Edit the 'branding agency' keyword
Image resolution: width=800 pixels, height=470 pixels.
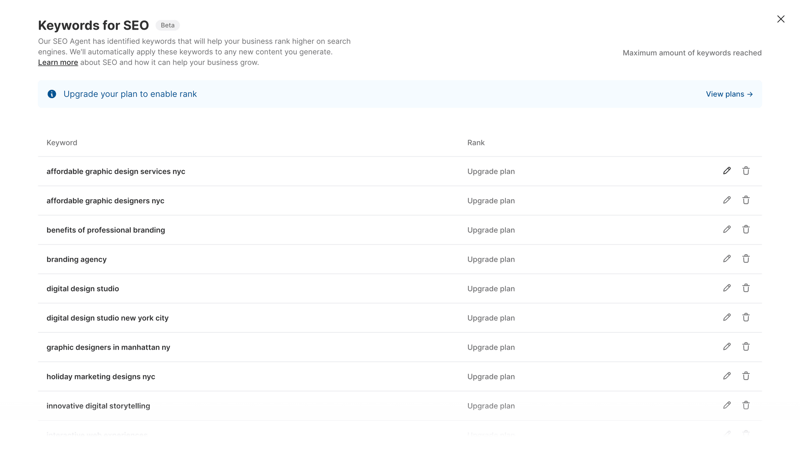727,259
